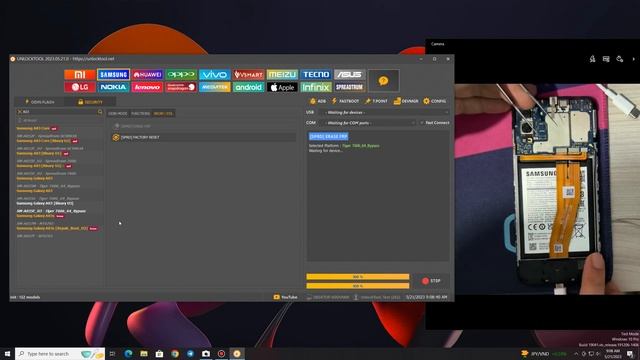Select the Oppo brand logo
Viewport: 640px width, 360px height.
pyautogui.click(x=181, y=74)
